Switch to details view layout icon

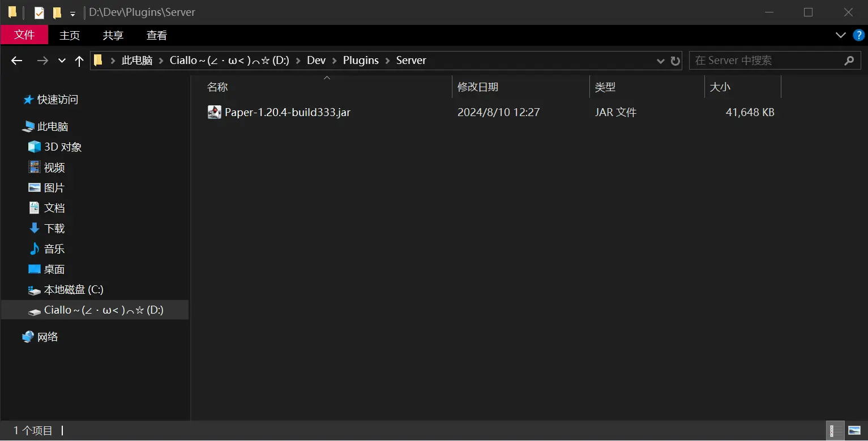(835, 431)
